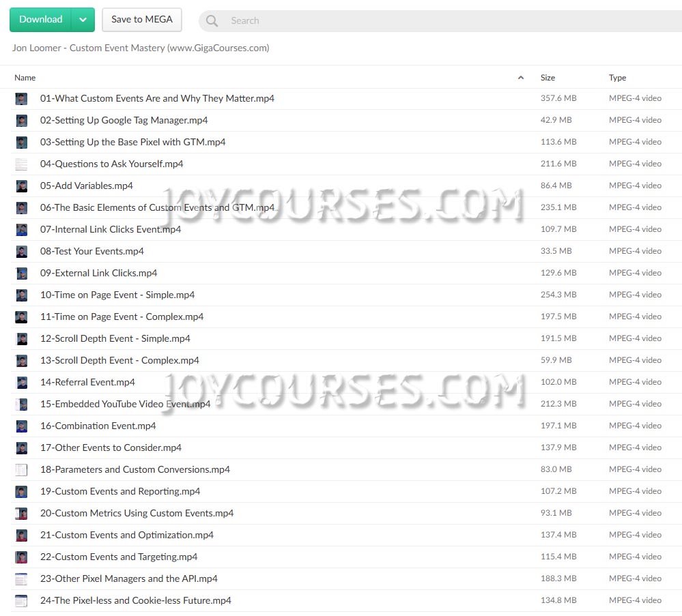Click the search magnifier icon
The height and width of the screenshot is (616, 682).
click(212, 21)
